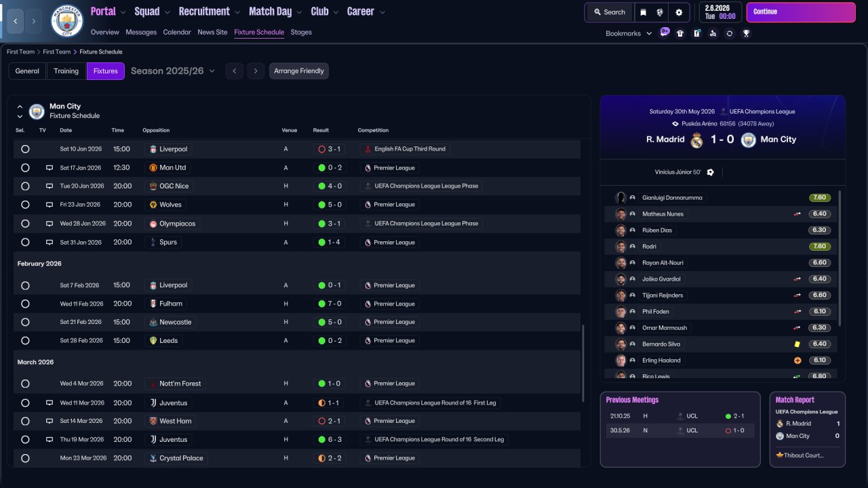Expand the Club menu chevron

coord(336,12)
